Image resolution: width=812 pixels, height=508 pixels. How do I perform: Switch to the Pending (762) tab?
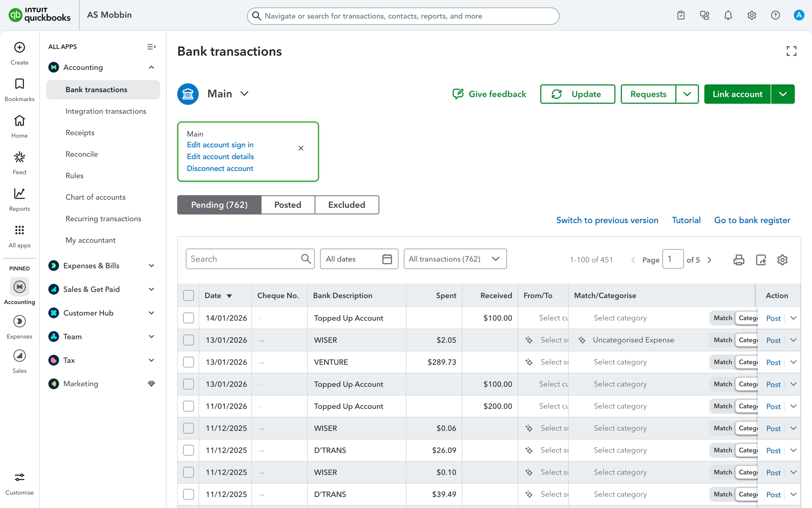click(219, 205)
